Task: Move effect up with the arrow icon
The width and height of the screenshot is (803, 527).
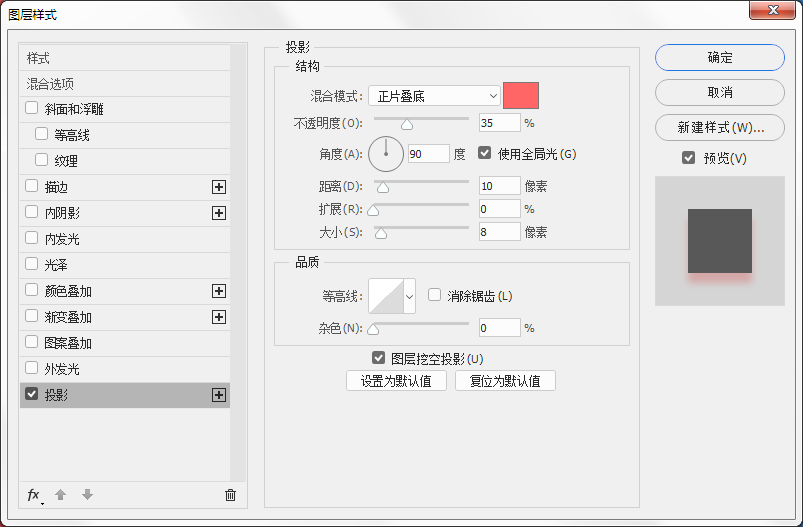Action: pyautogui.click(x=60, y=495)
